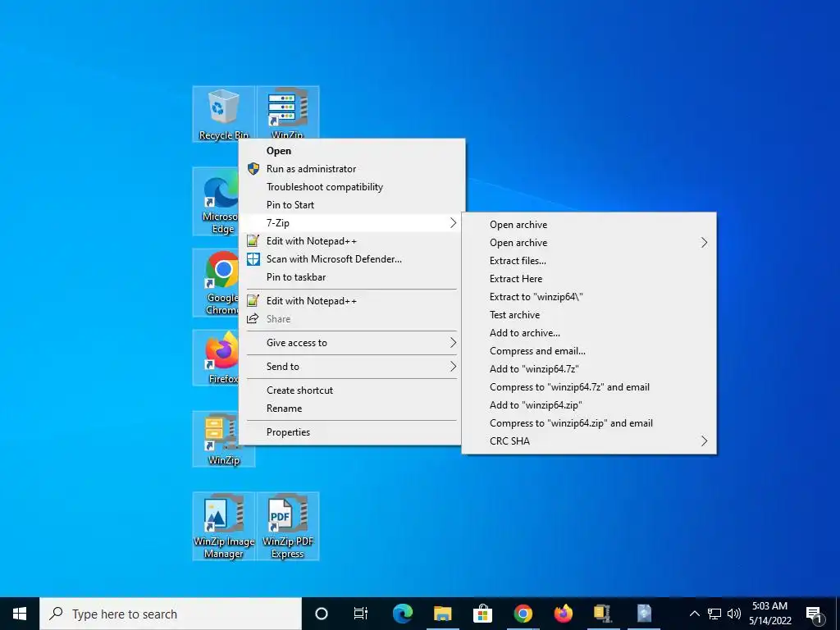Launch Firefox from the taskbar

click(x=563, y=614)
